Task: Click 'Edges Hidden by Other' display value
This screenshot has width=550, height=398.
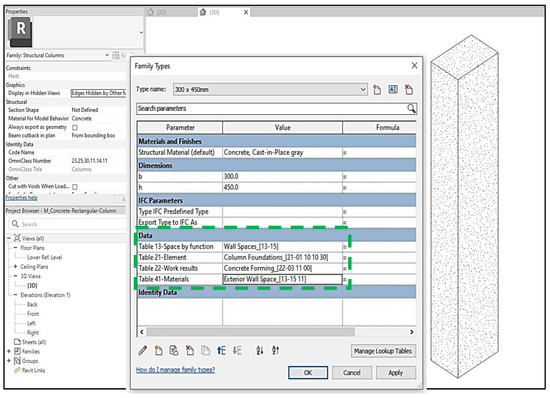Action: pyautogui.click(x=98, y=93)
